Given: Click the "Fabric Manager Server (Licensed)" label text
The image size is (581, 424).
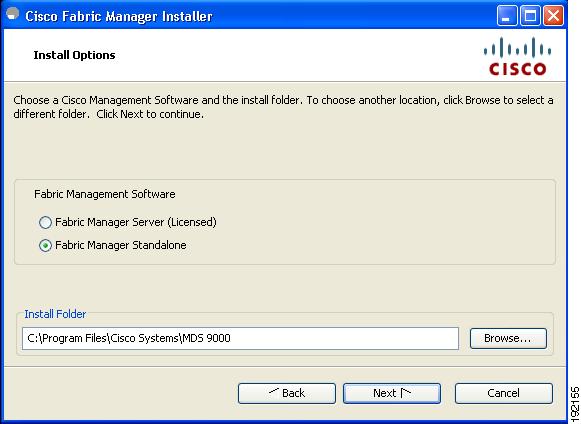Looking at the screenshot, I should point(136,222).
